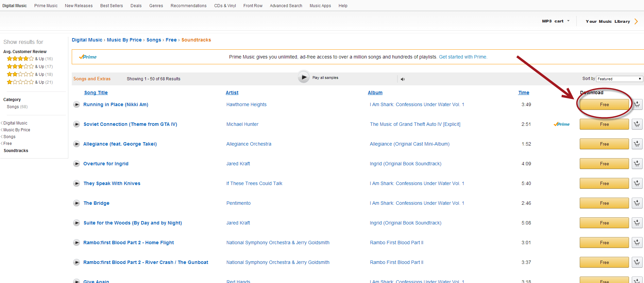
Task: Open Genres menu item
Action: coord(156,6)
